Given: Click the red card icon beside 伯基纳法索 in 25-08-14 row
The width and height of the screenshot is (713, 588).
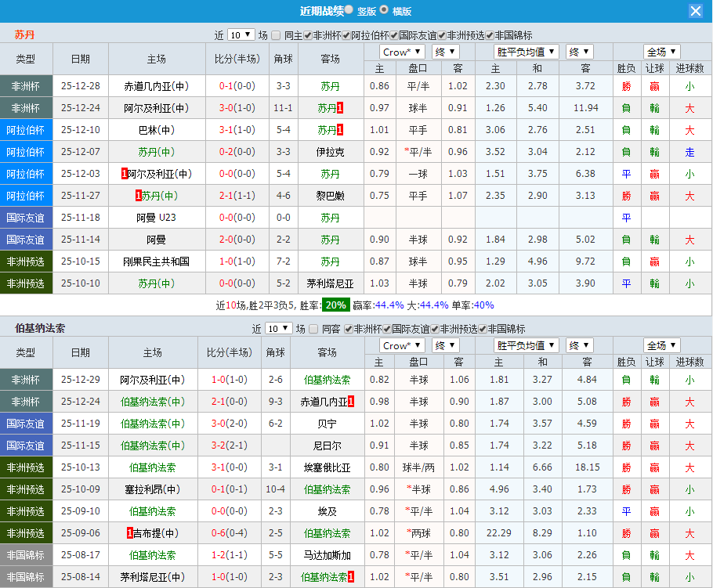Looking at the screenshot, I should tap(352, 577).
